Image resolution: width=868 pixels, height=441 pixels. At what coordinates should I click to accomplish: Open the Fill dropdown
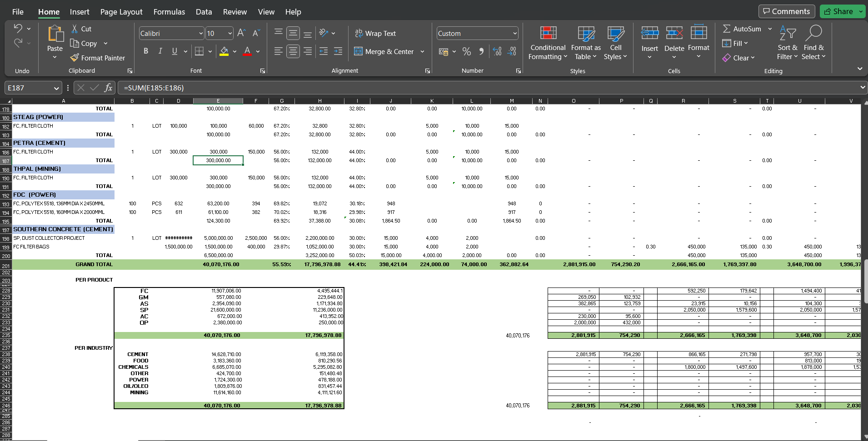(x=735, y=43)
